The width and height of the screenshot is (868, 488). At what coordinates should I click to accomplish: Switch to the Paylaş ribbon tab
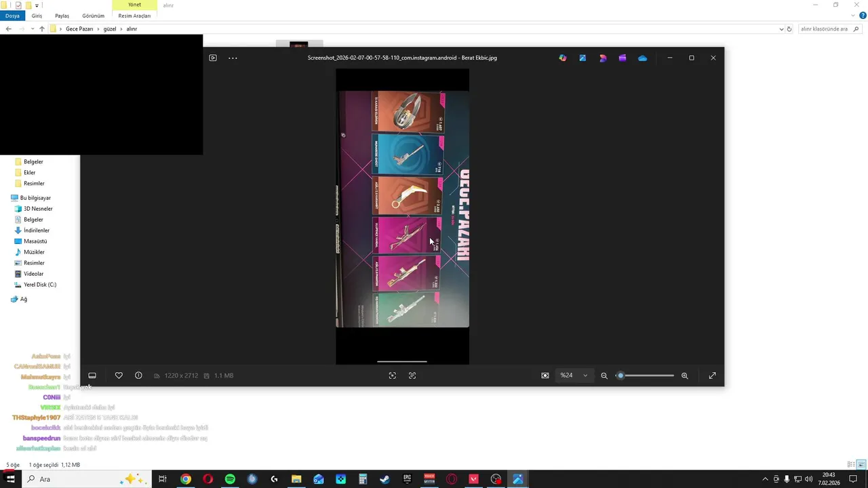coord(62,16)
